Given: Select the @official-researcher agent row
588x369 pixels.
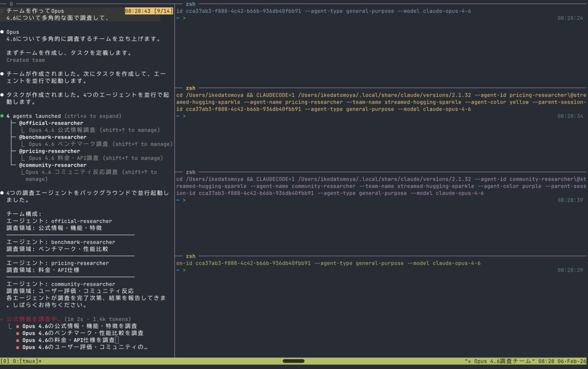Looking at the screenshot, I should [x=51, y=123].
